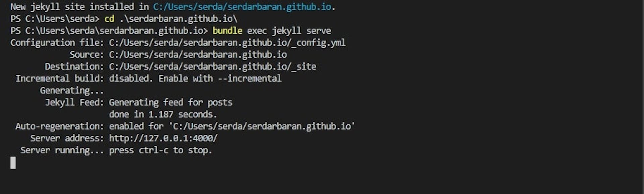The height and width of the screenshot is (194, 644).
Task: Click the yellow 'bundle' command word
Action: pyautogui.click(x=227, y=30)
